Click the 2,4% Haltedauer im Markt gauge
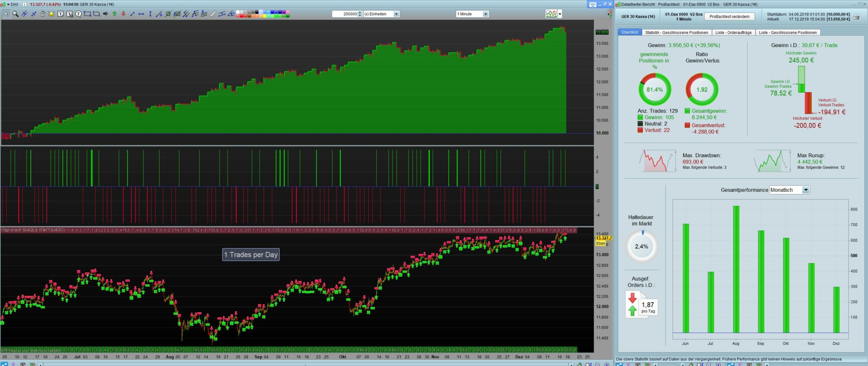Screen dimensions: 868x366 641,246
